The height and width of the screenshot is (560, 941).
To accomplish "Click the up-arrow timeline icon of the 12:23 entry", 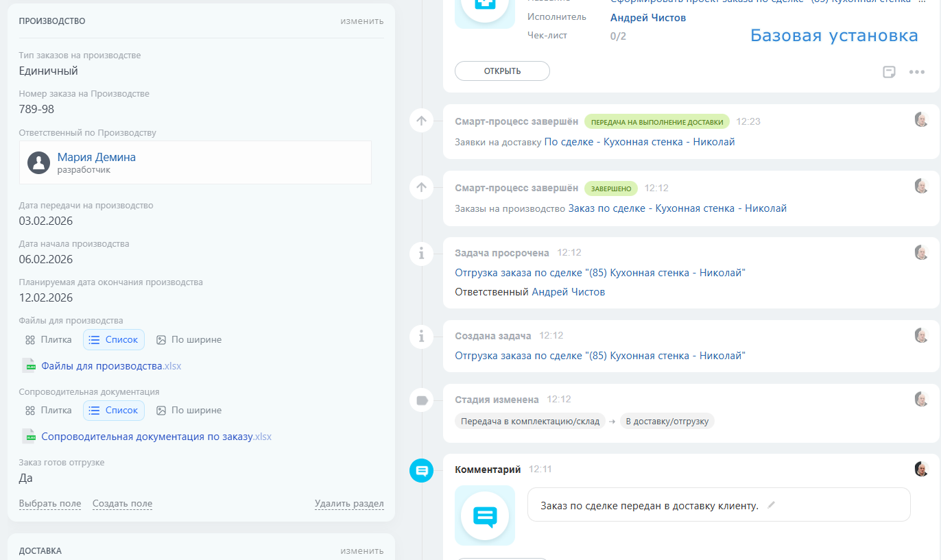I will coord(421,121).
